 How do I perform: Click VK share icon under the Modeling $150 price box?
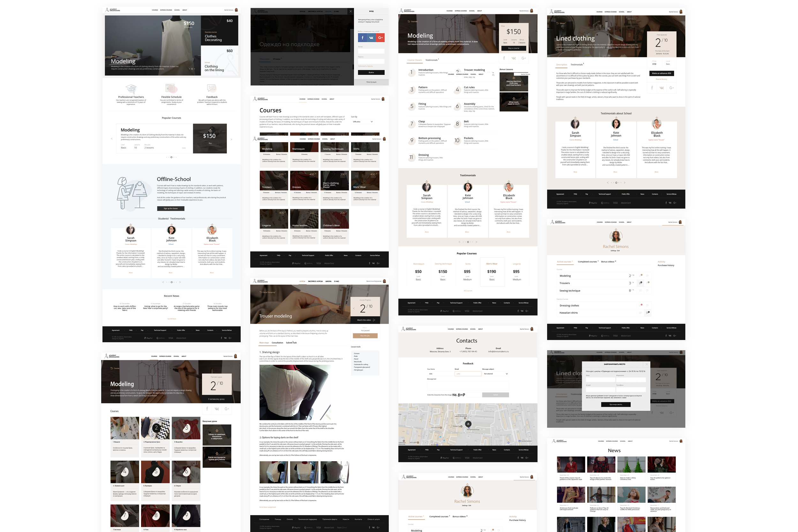click(x=514, y=58)
